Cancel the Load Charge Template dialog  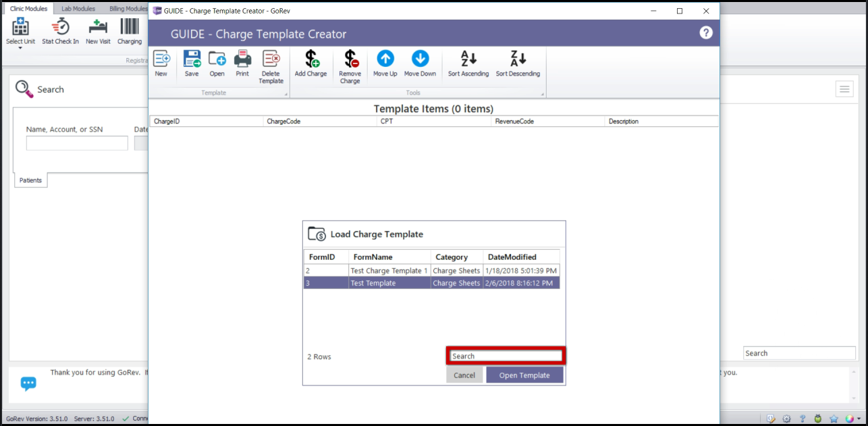coord(464,375)
